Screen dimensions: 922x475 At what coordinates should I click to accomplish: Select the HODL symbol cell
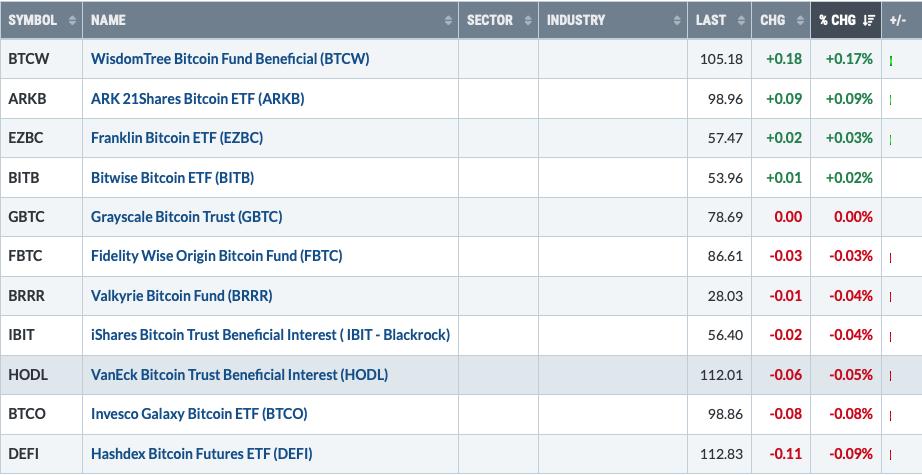(x=41, y=374)
